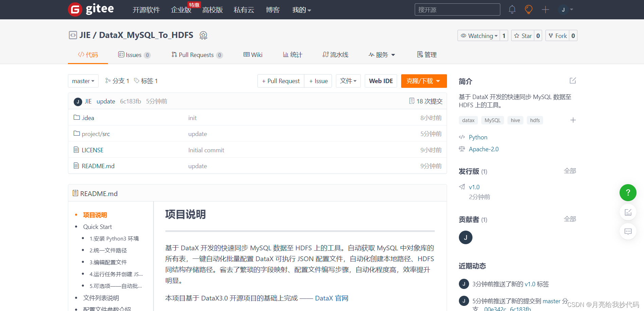This screenshot has height=311, width=644.
Task: Click the MySQL topic tag
Action: (493, 120)
